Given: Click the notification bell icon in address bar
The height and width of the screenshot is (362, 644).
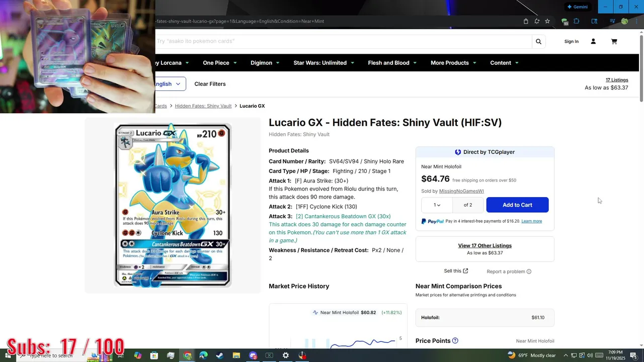Looking at the screenshot, I should (537, 21).
